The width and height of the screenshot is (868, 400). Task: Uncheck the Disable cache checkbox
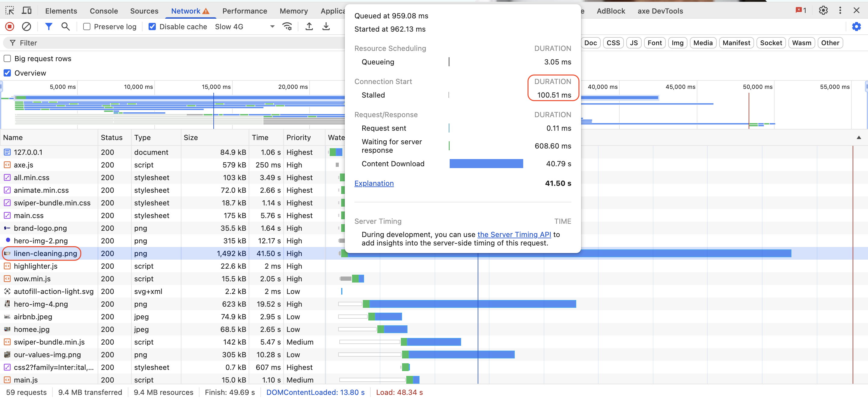[152, 27]
